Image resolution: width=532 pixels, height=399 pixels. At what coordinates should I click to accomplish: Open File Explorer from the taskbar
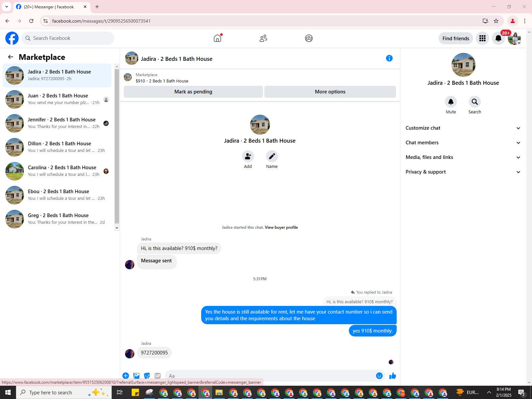219,392
